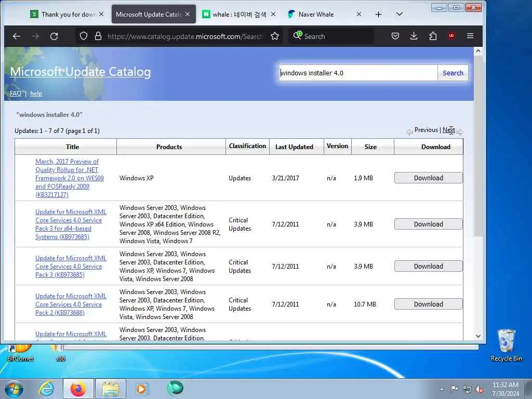
Task: Click the vertical scrollbar thumb
Action: pos(478,146)
